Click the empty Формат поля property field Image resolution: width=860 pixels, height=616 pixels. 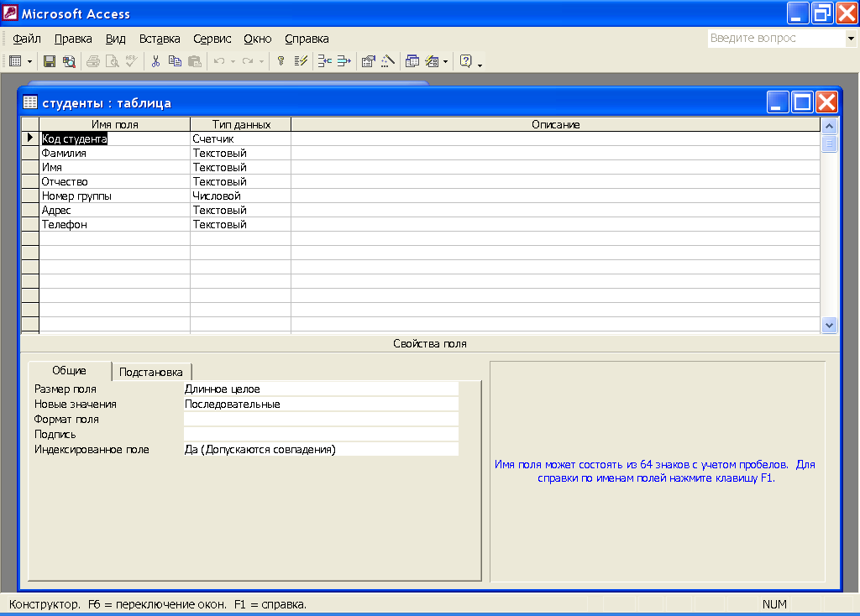click(321, 420)
